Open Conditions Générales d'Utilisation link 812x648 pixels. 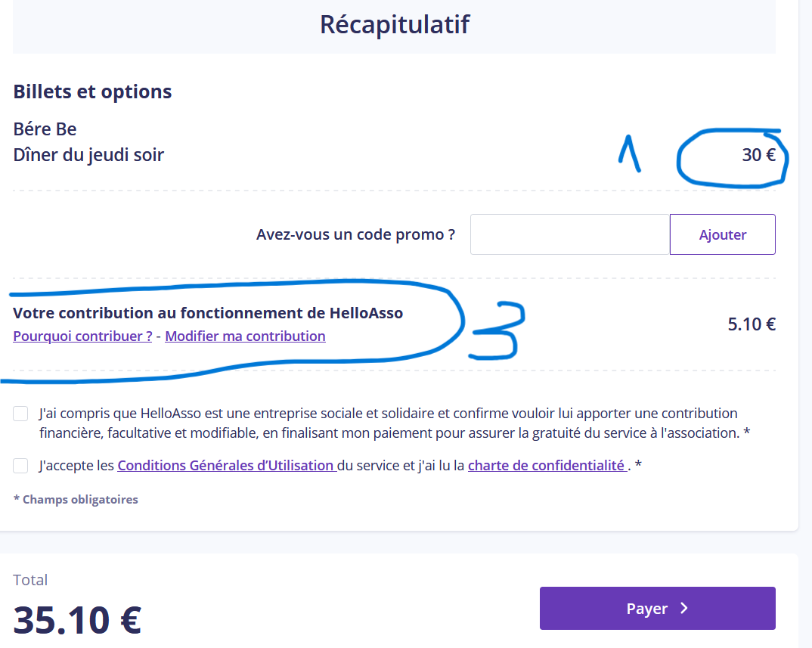[x=225, y=466]
